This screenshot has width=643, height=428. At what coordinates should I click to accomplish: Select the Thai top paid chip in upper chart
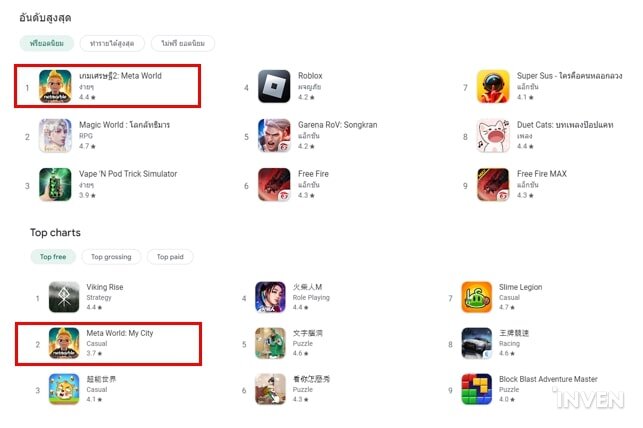(183, 43)
